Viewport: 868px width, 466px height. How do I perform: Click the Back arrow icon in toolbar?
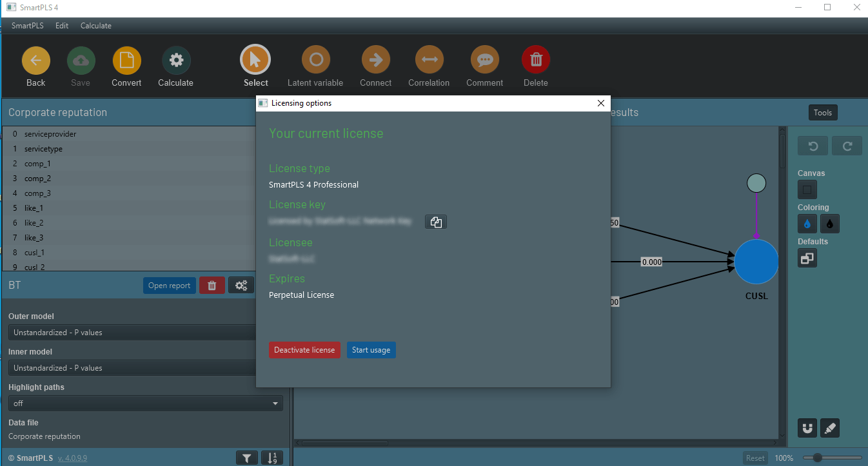pos(36,61)
